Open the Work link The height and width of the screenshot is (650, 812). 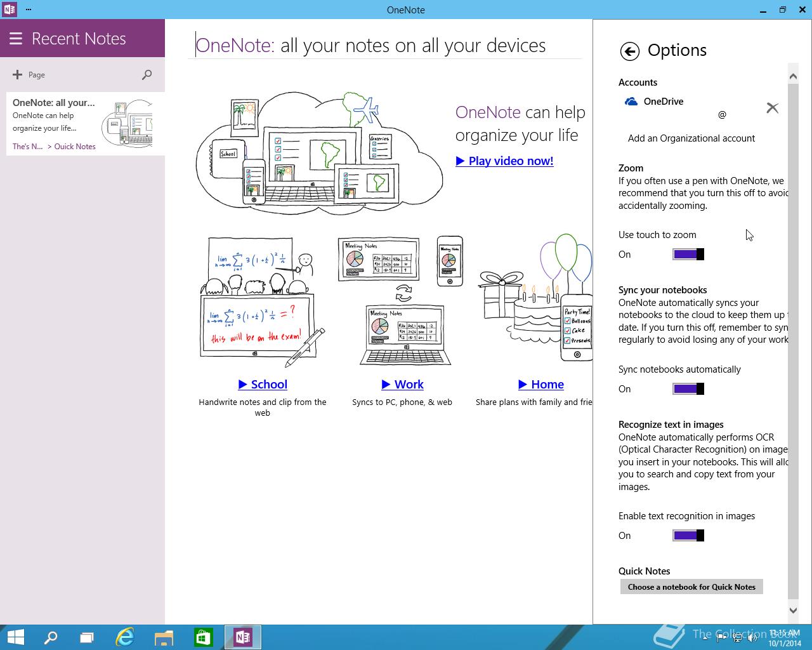(402, 385)
